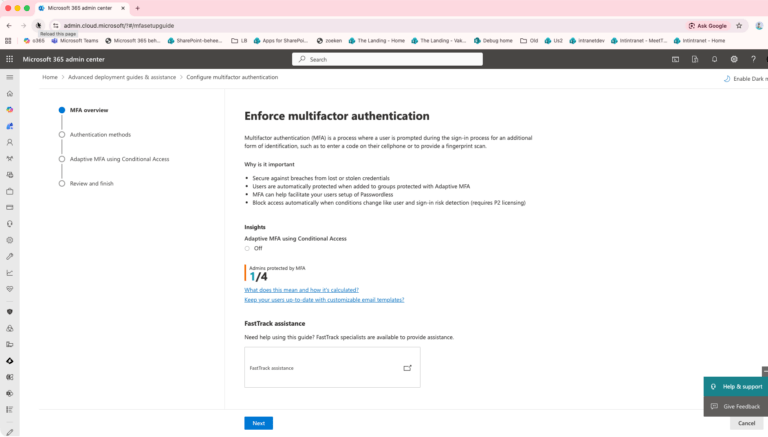Open the Settings gear icon in sidebar
Image resolution: width=768 pixels, height=437 pixels.
click(9, 240)
